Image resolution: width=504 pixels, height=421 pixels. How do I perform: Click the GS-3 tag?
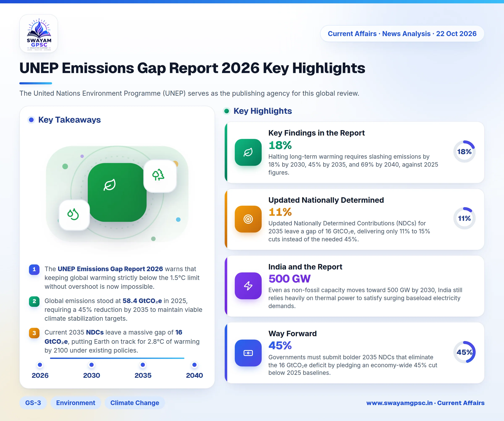click(33, 403)
